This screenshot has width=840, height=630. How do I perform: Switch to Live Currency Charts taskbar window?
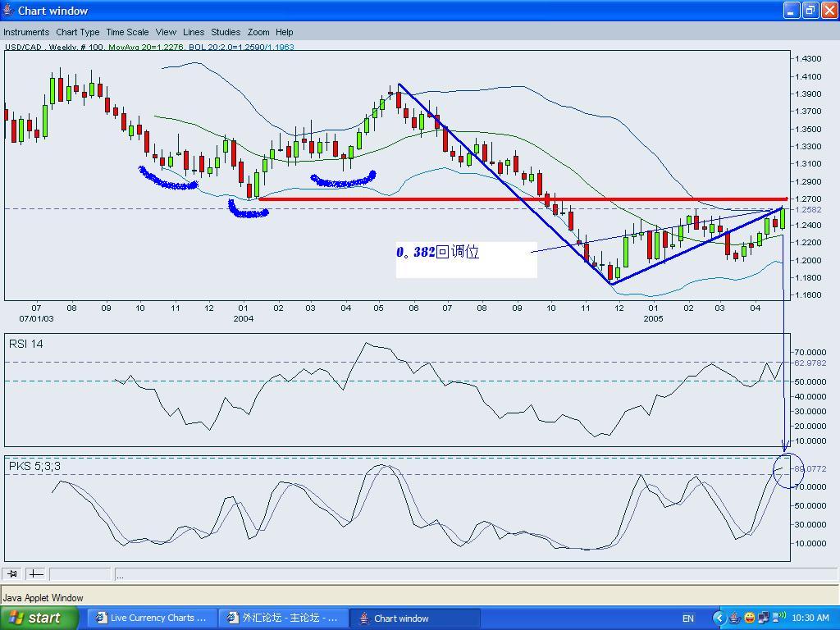(x=152, y=619)
